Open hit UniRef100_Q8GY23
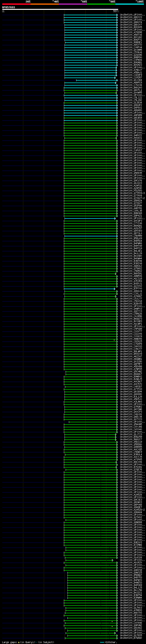This screenshot has width=146, height=644. (131, 17)
